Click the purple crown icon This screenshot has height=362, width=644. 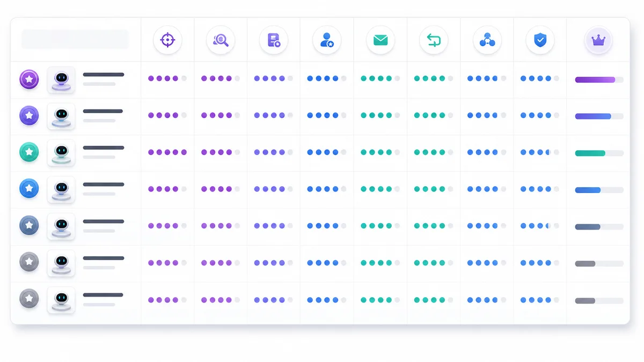tap(598, 40)
